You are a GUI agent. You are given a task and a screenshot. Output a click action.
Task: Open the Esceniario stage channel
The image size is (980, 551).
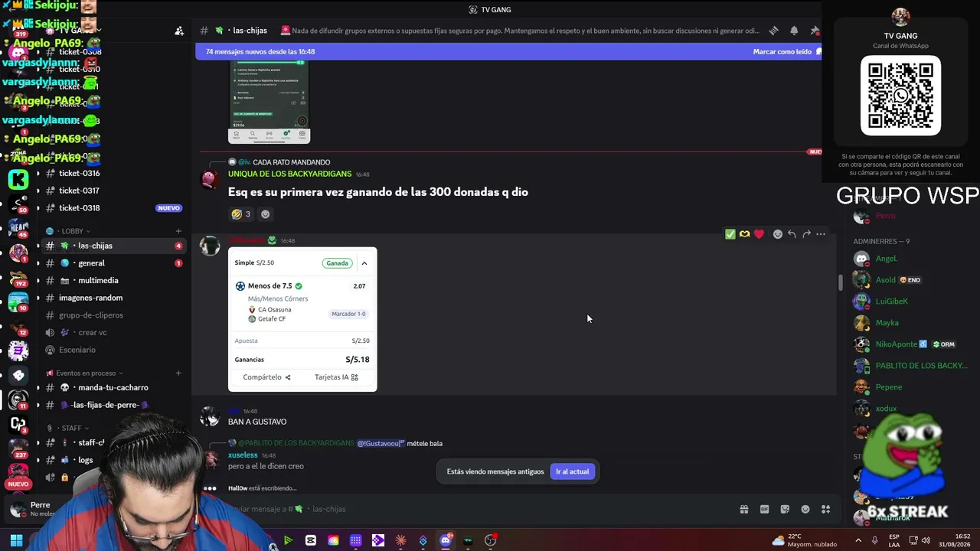pyautogui.click(x=115, y=350)
